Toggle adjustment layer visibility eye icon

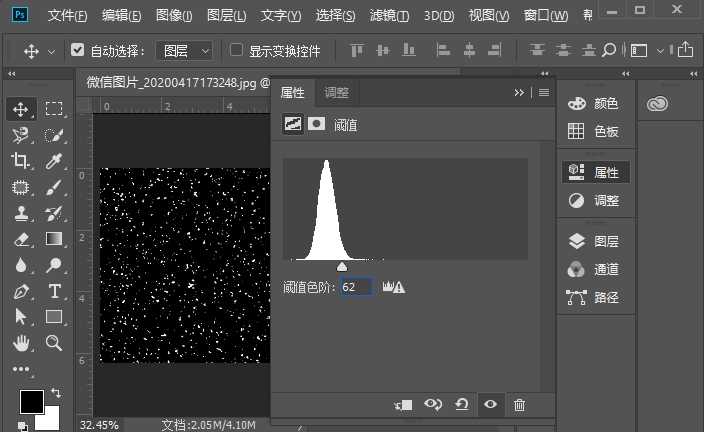490,404
